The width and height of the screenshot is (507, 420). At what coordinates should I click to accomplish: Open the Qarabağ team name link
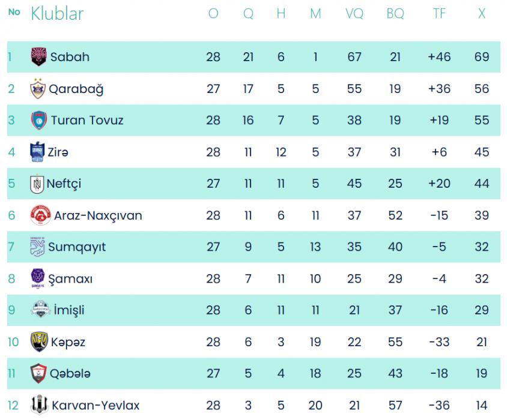pyautogui.click(x=76, y=89)
